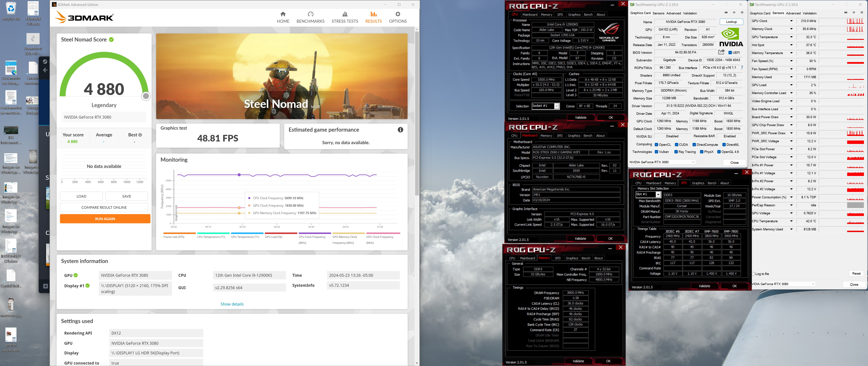Switch to Mainboard tab in top CPU-Z window
The image size is (868, 366).
click(530, 14)
